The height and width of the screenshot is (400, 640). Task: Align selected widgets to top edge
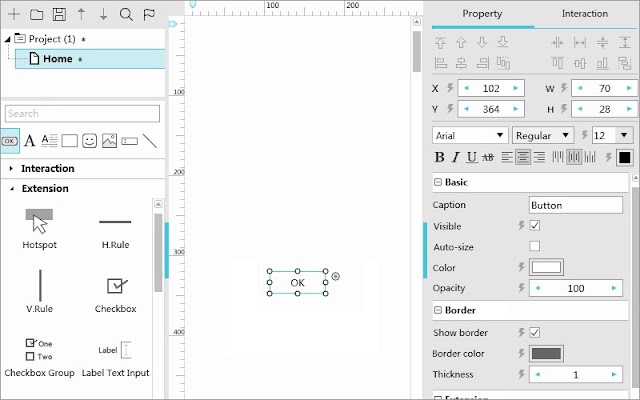click(x=557, y=63)
